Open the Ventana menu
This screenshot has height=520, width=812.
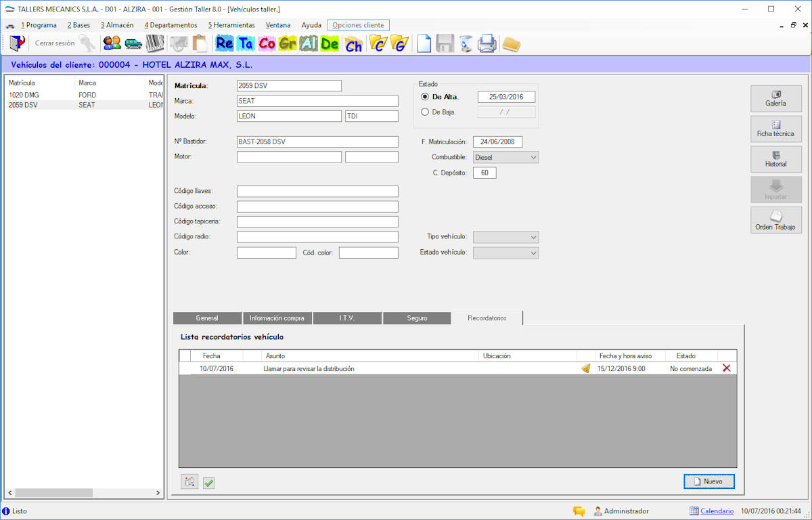(x=278, y=25)
